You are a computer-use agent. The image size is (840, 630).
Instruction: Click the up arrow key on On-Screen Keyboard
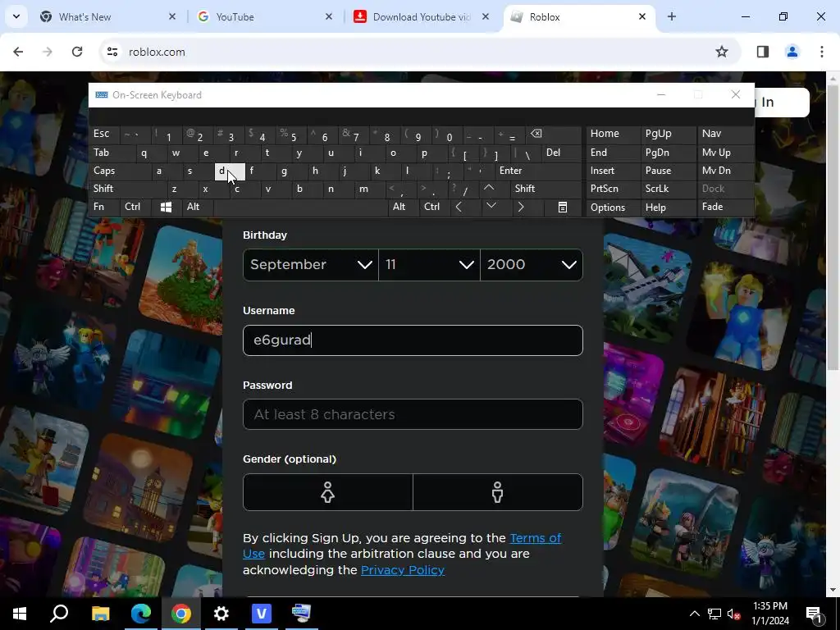[489, 189]
